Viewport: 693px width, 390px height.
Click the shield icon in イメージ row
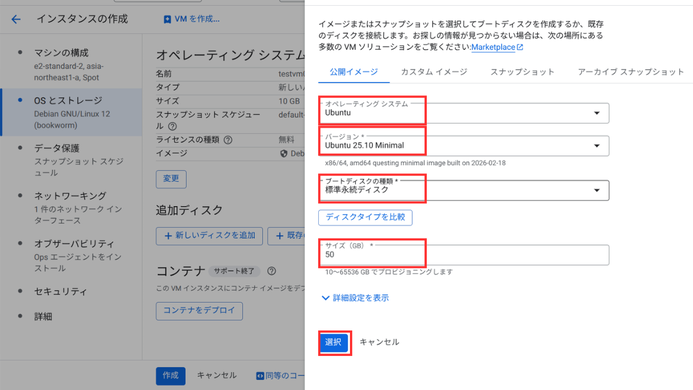pos(284,154)
